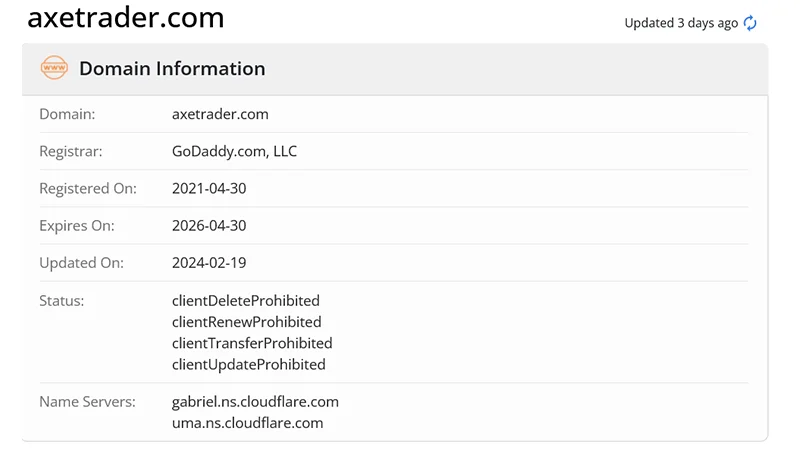Screen dimensions: 800x450
Task: Click the gabriel.ns.cloudflare.com name server
Action: (255, 402)
